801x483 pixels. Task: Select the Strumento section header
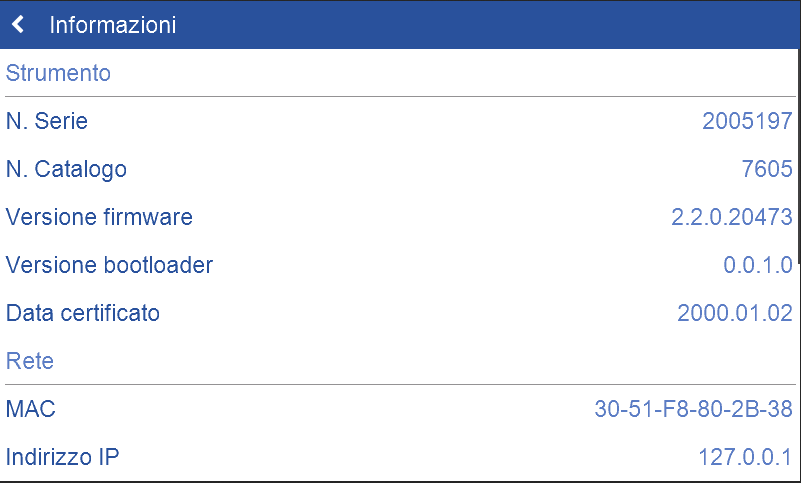point(58,73)
